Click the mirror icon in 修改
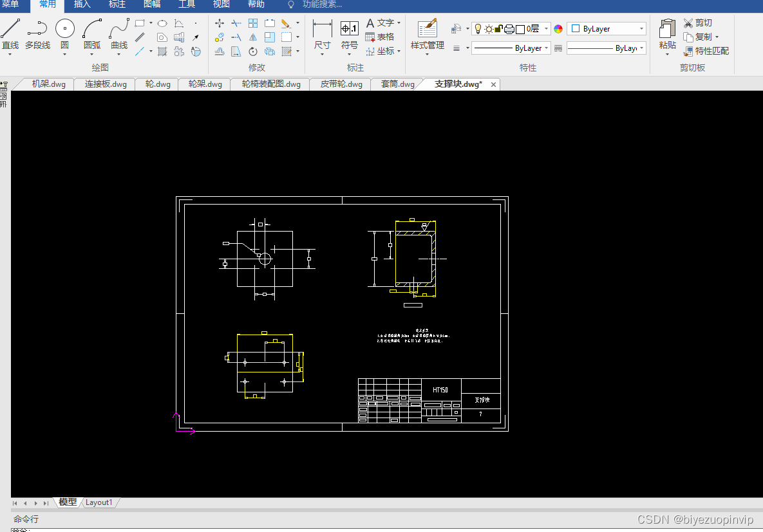 coord(253,37)
